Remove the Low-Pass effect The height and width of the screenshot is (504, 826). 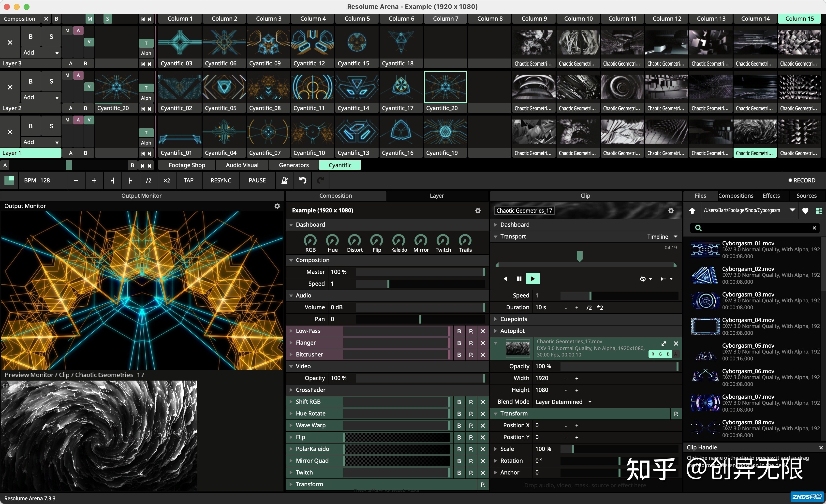click(483, 331)
